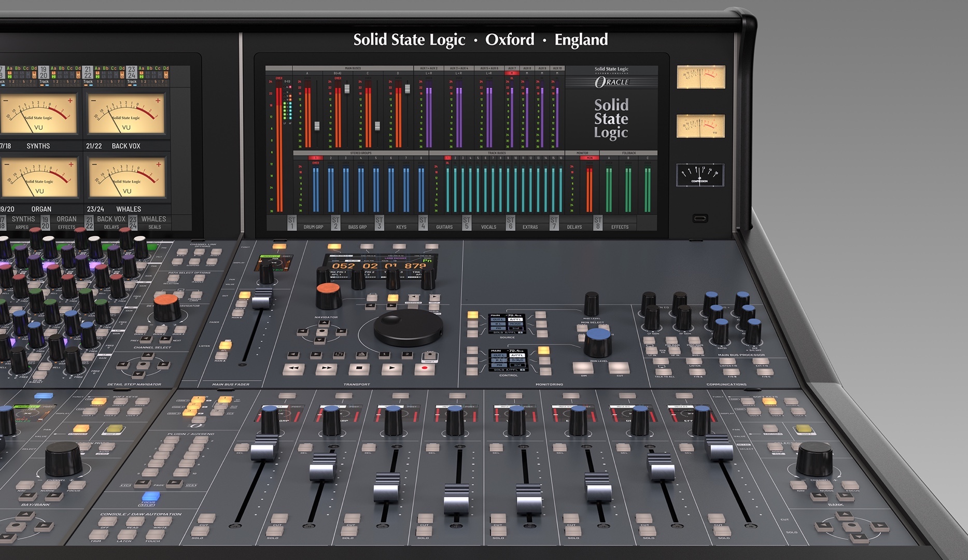Click the transport SHIFT key
The width and height of the screenshot is (968, 560).
coord(430,356)
